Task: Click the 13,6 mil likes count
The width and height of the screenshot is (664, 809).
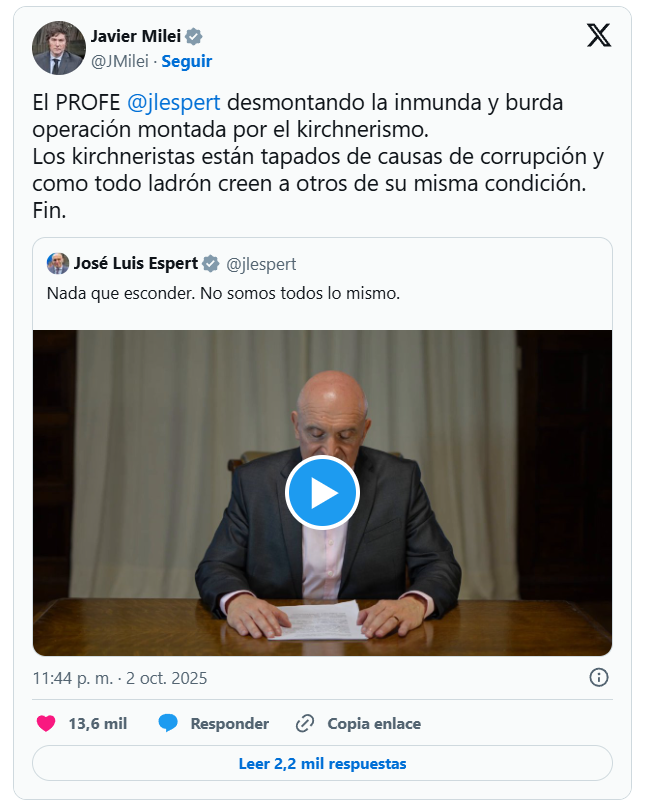Action: (98, 723)
